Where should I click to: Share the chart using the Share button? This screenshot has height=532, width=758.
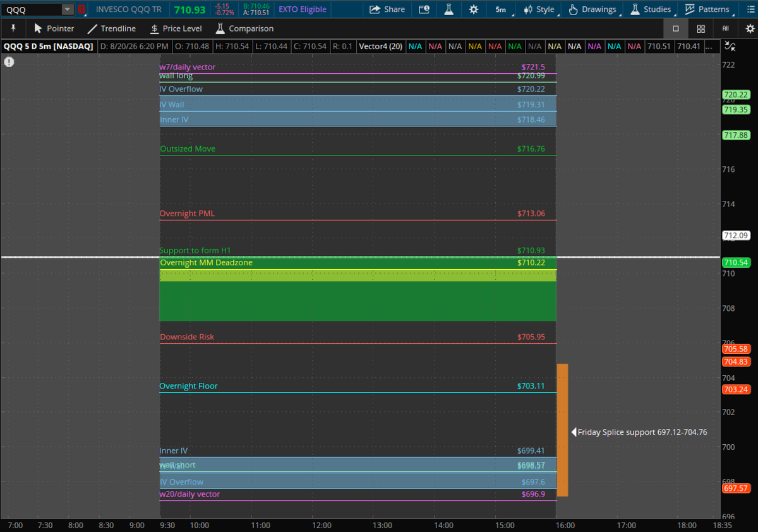387,9
